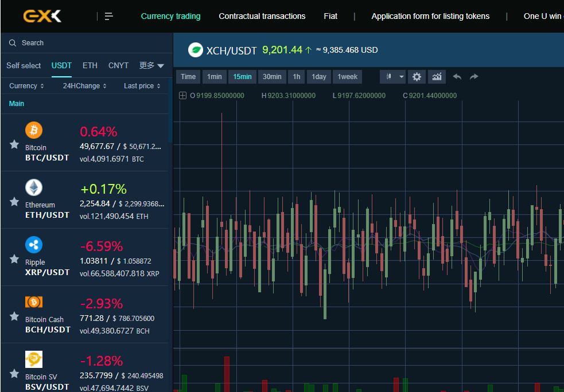Open the Contractual transactions menu

[262, 16]
